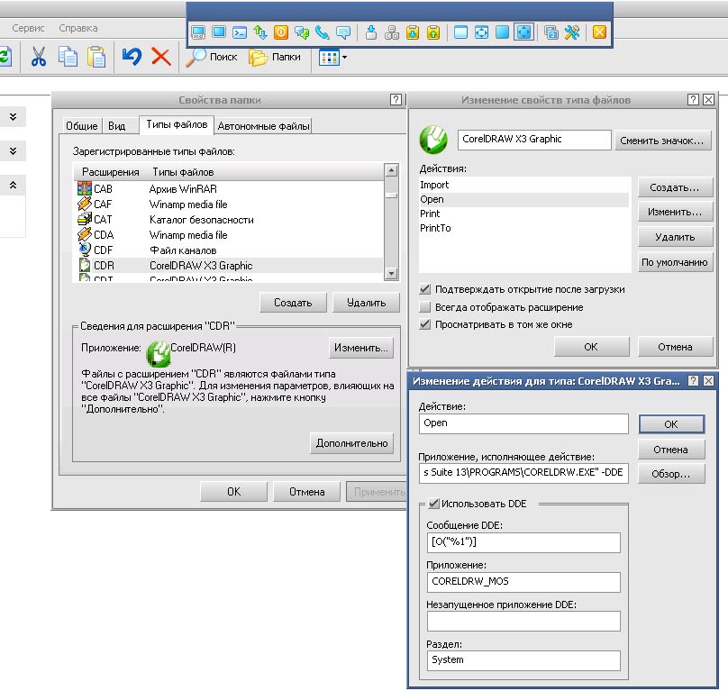Screen dimensions: 728x700
Task: Click OK in the Изменение действия dialog
Action: [671, 424]
